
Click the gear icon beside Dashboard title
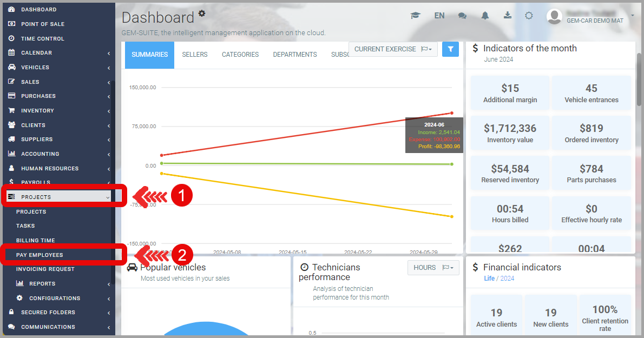tap(202, 13)
